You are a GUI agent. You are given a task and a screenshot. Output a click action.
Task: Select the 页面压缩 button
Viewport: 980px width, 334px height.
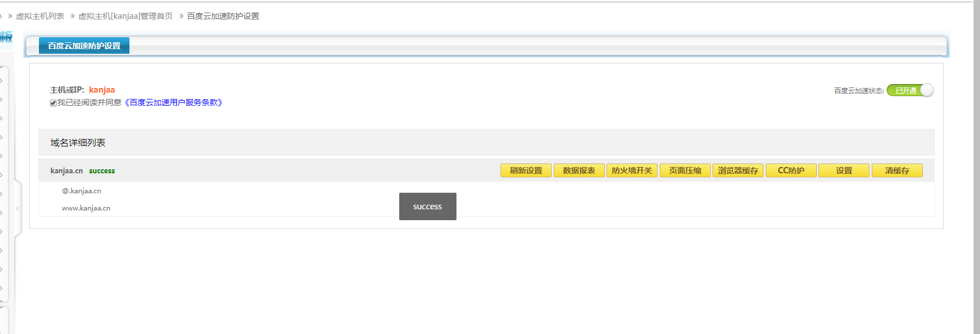(685, 170)
